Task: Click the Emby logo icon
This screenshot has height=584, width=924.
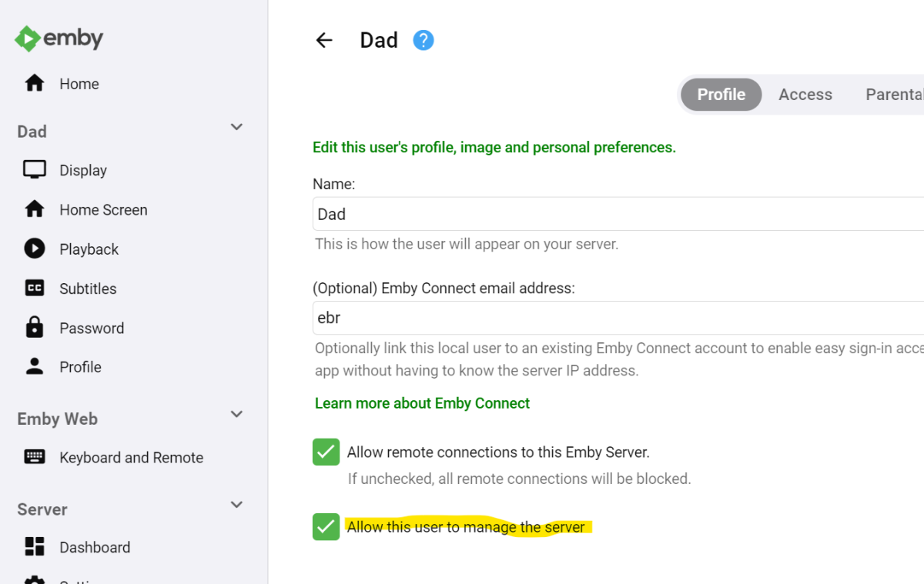Action: pos(28,38)
